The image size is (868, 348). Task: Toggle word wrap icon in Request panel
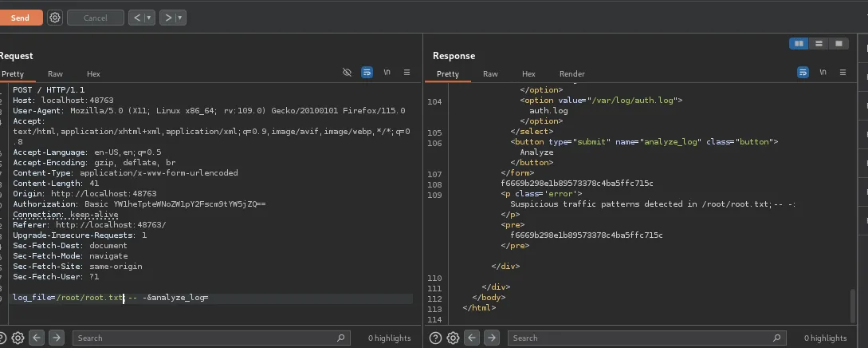[367, 73]
